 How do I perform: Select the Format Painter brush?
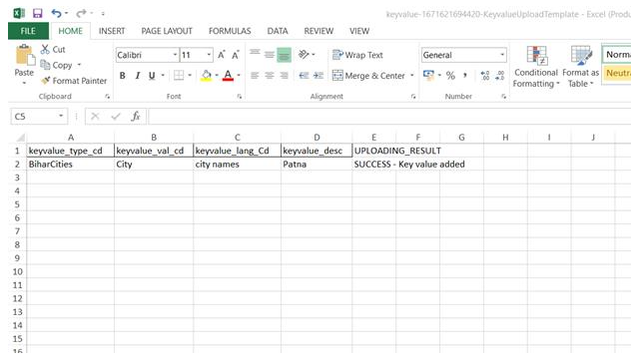click(75, 81)
